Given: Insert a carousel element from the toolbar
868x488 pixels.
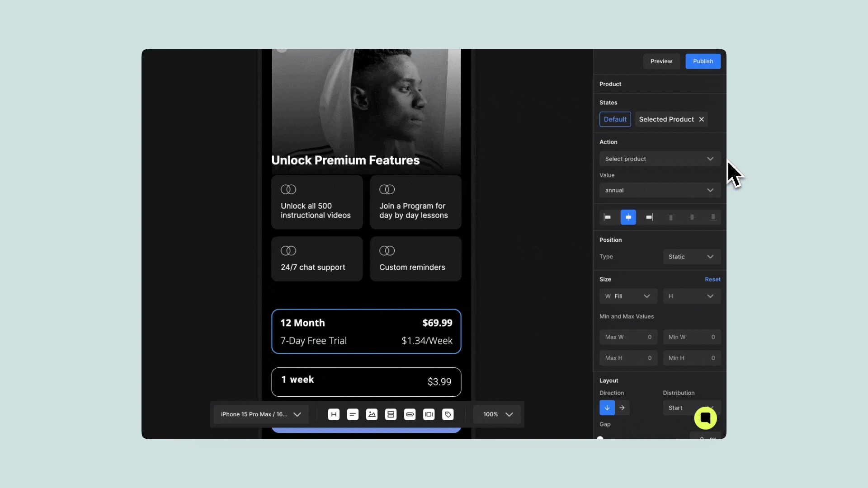Looking at the screenshot, I should (x=429, y=414).
